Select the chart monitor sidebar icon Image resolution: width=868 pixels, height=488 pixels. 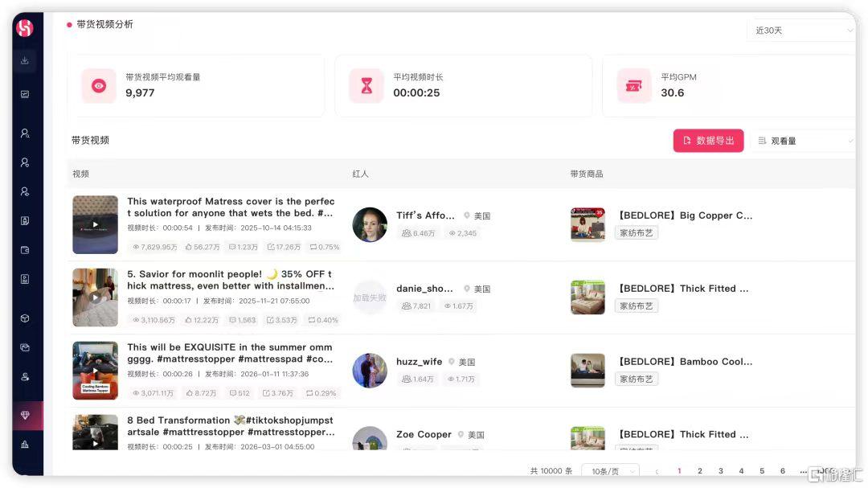[25, 94]
